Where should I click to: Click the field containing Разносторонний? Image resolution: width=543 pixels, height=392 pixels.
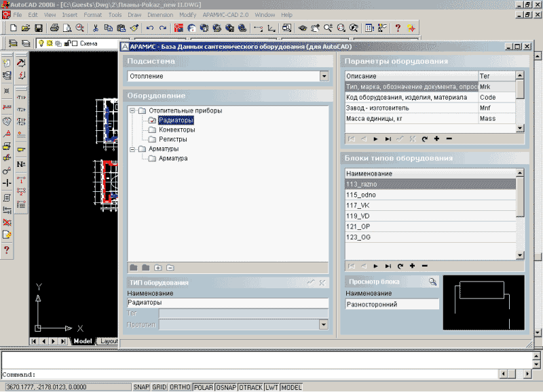(x=392, y=305)
